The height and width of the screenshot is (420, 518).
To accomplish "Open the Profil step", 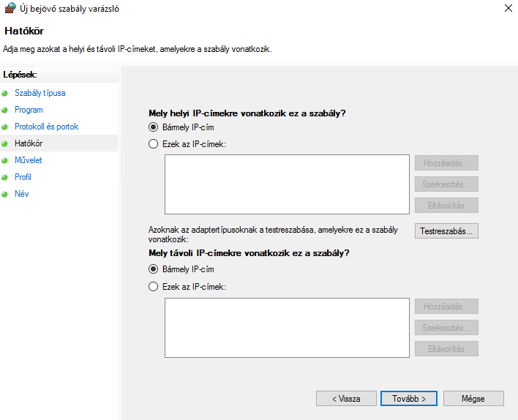I will point(23,177).
